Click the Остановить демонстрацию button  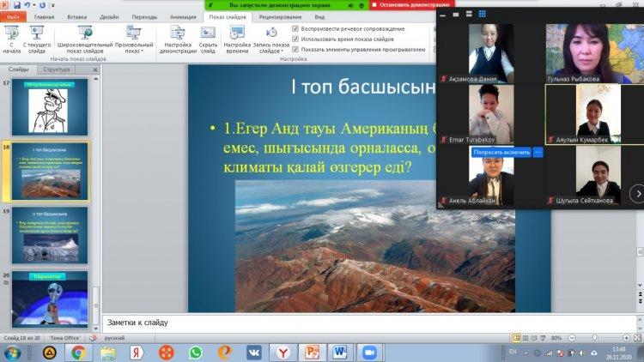point(402,4)
